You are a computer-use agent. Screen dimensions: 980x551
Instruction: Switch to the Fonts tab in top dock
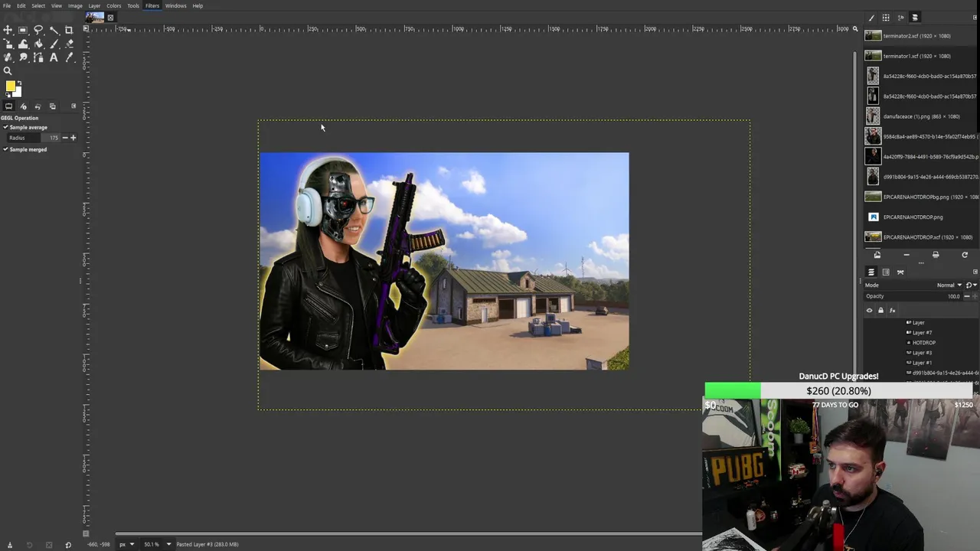(x=900, y=18)
